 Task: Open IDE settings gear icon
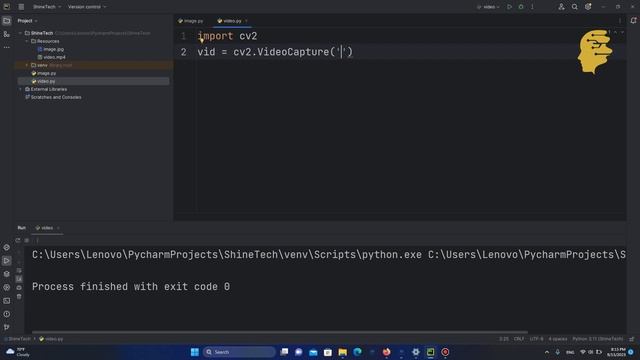(x=588, y=7)
